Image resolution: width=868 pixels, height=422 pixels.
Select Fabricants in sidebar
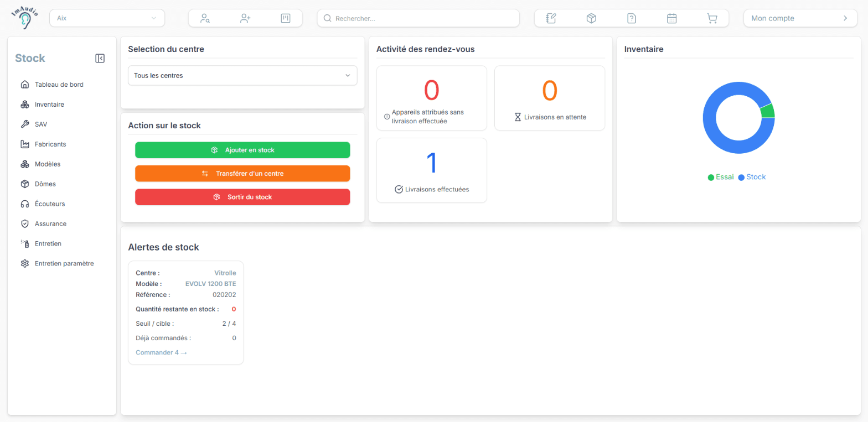point(50,144)
